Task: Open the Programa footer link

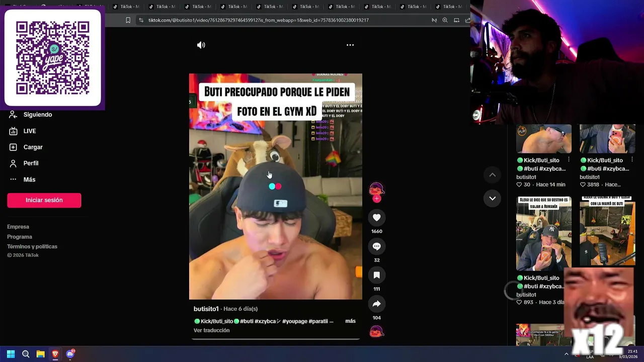Action: point(20,237)
